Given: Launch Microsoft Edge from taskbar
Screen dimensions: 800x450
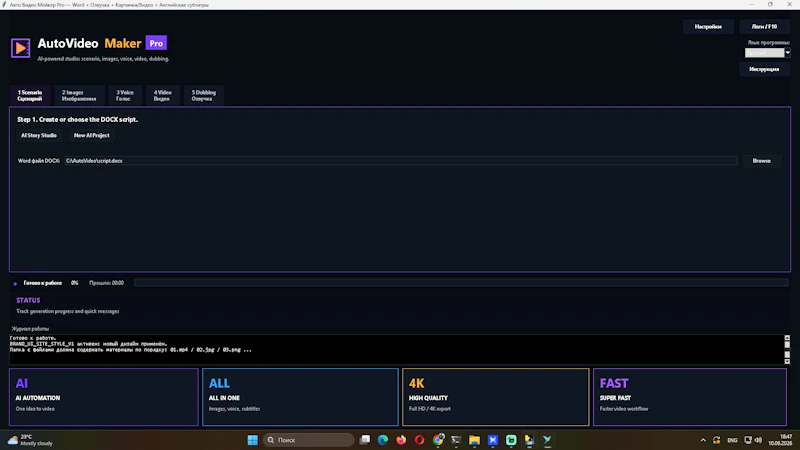Looking at the screenshot, I should 383,440.
